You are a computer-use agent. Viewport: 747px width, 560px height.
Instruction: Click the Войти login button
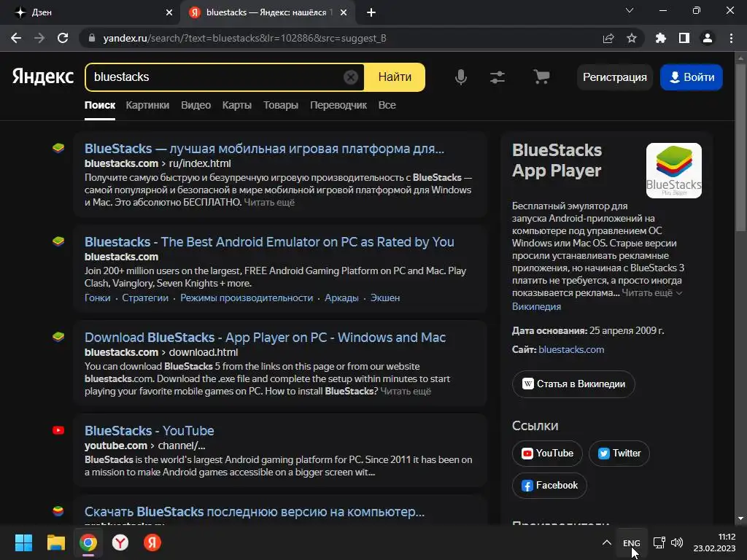tap(692, 77)
